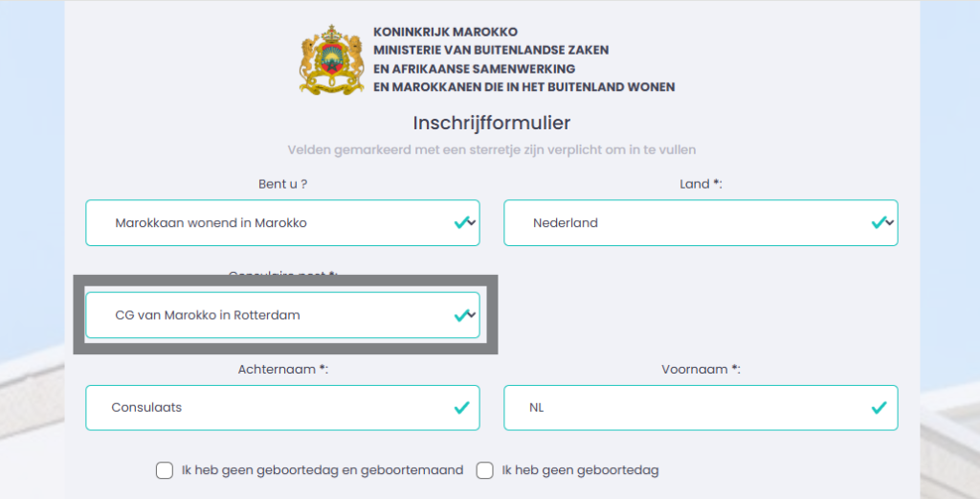Click the "Voornaam *:" field label

(x=701, y=370)
